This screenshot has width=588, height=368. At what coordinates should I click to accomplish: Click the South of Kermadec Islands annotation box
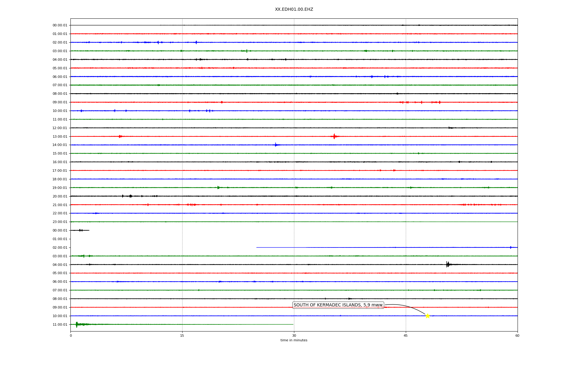pyautogui.click(x=338, y=305)
